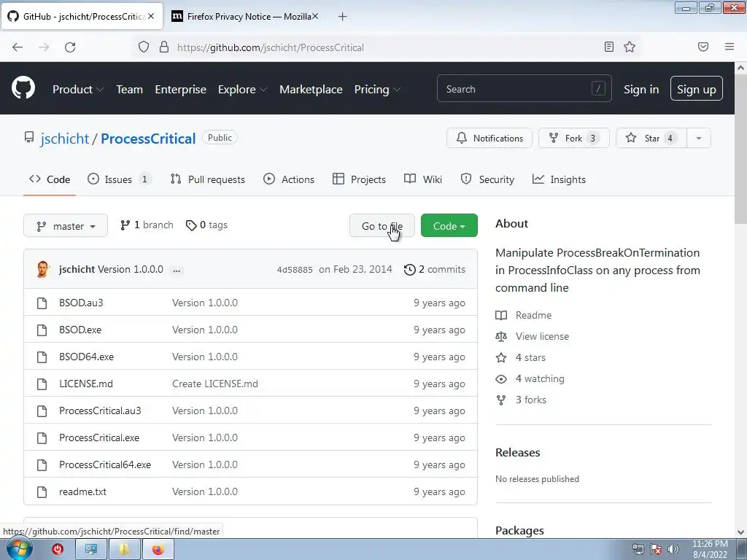The height and width of the screenshot is (560, 747).
Task: Open the ProcessCritical64.exe file
Action: click(105, 464)
